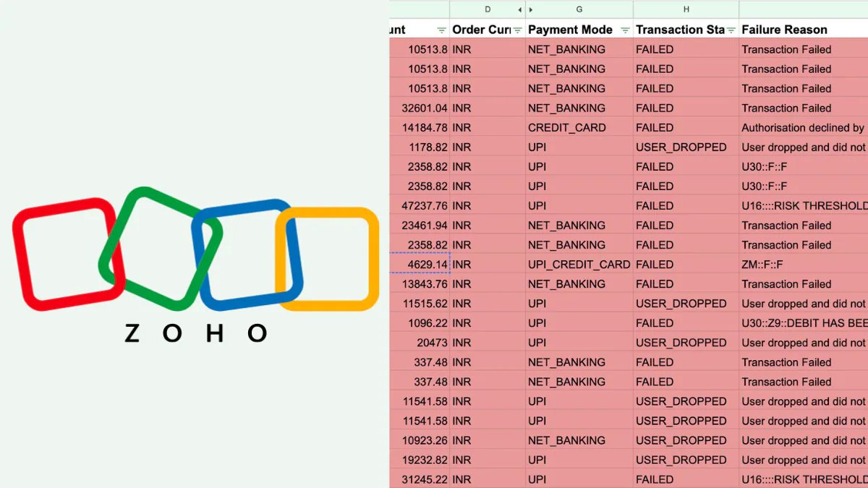Select the UPI_CREDIT_CARD payment mode cell
The height and width of the screenshot is (488, 868).
click(579, 265)
